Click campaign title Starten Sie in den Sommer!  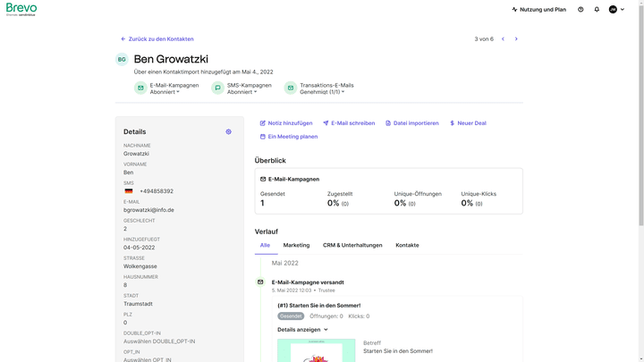click(319, 306)
